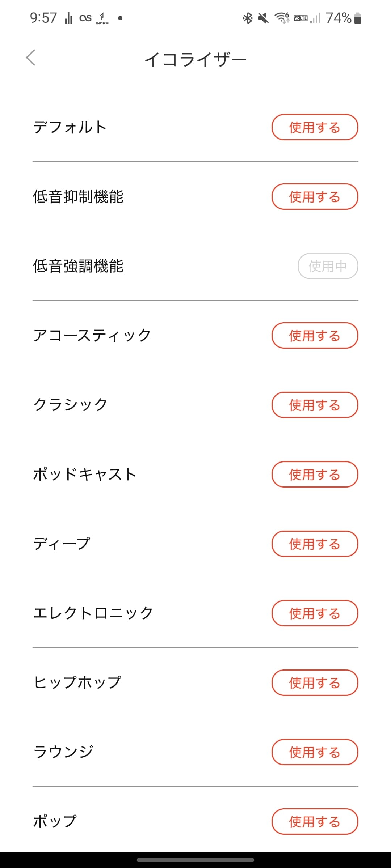The height and width of the screenshot is (868, 391).
Task: Use the クラシック equalizer preset
Action: coord(315,405)
